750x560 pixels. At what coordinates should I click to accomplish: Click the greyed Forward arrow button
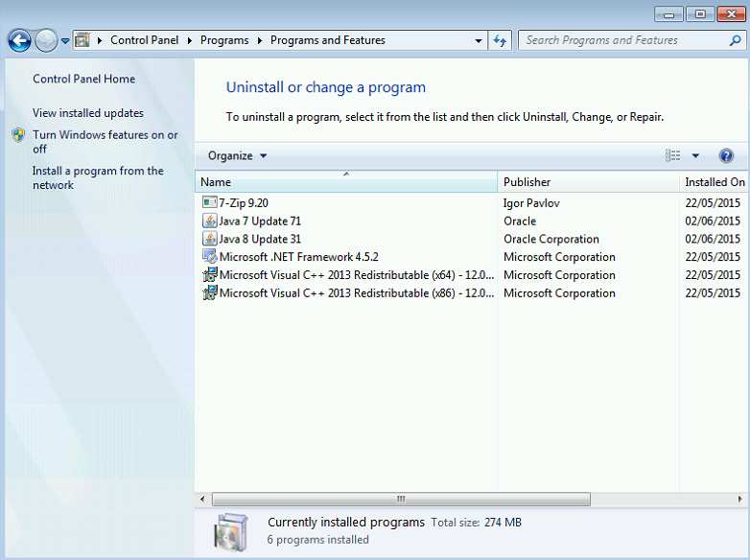click(x=46, y=40)
